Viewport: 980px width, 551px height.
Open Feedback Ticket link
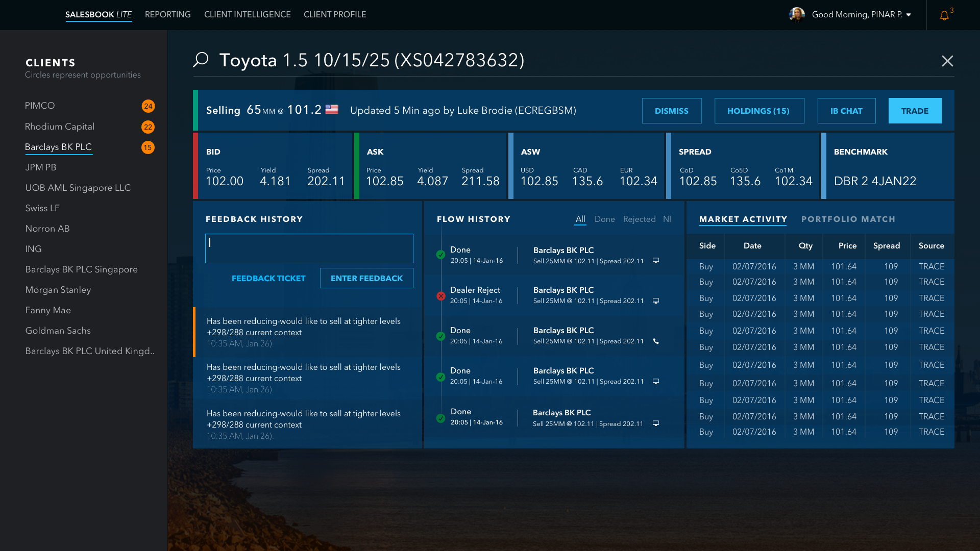[x=268, y=279]
